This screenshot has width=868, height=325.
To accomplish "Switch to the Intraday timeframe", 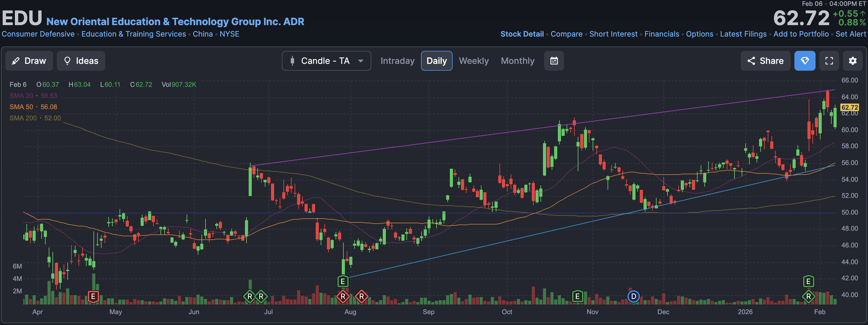I will point(397,61).
